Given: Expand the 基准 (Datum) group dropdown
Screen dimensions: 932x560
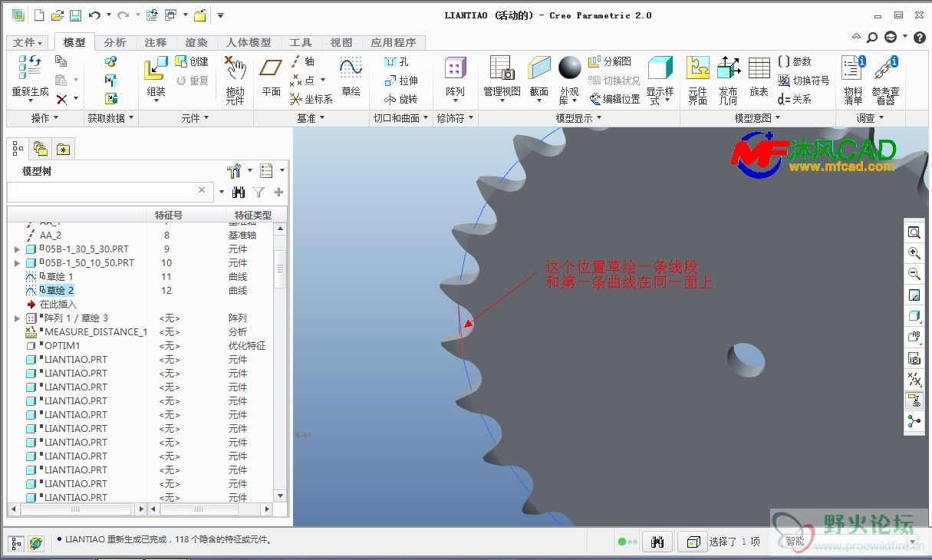Looking at the screenshot, I should pyautogui.click(x=311, y=118).
